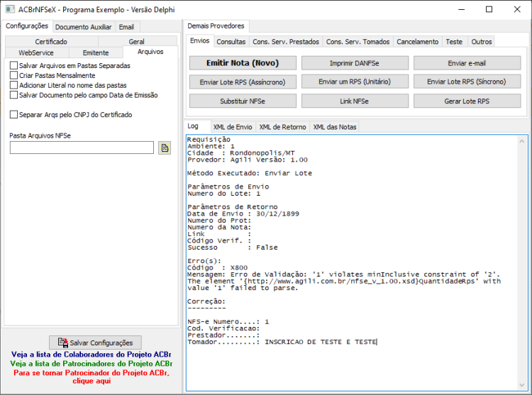Screen dimensions: 532x395
Task: Click the 'Sucesso : False' log line
Action: pyautogui.click(x=233, y=247)
